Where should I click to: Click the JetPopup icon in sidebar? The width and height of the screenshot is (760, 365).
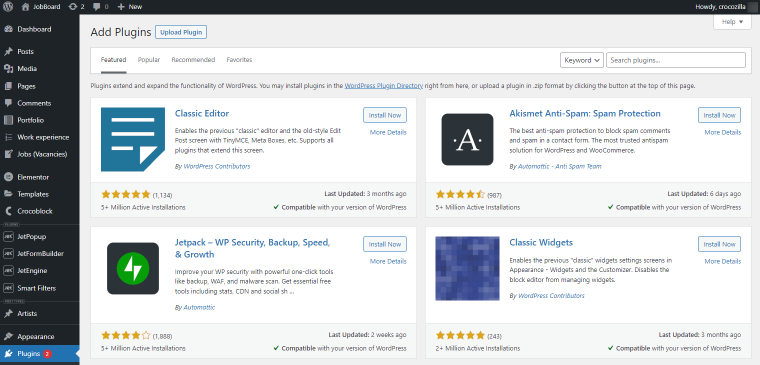point(8,237)
